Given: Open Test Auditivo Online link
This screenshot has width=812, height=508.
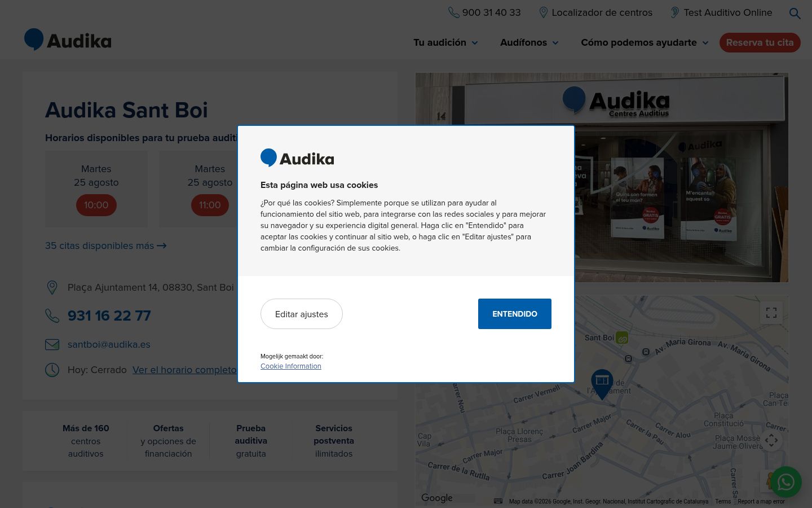Looking at the screenshot, I should (727, 12).
